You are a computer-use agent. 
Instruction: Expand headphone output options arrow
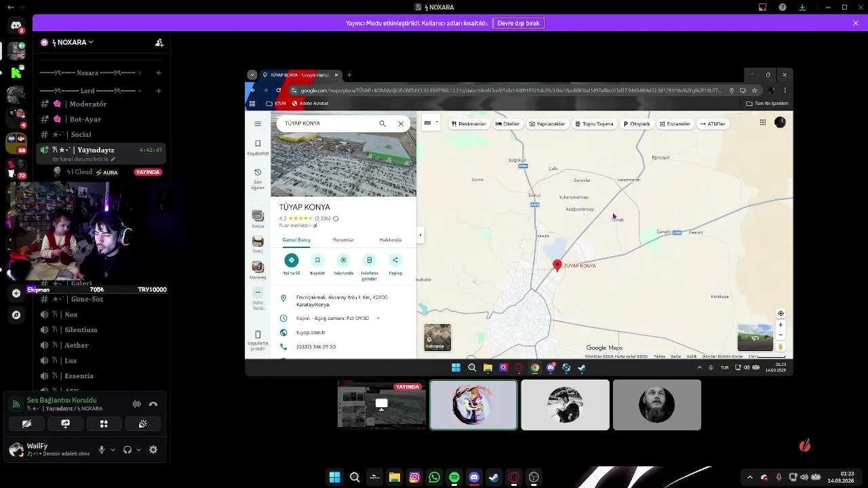pos(138,449)
